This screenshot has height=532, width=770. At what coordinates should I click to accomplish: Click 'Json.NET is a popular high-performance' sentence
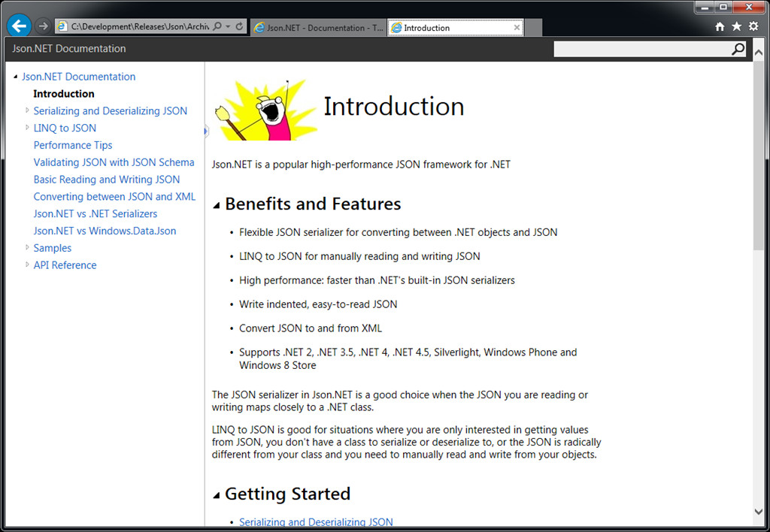point(361,165)
